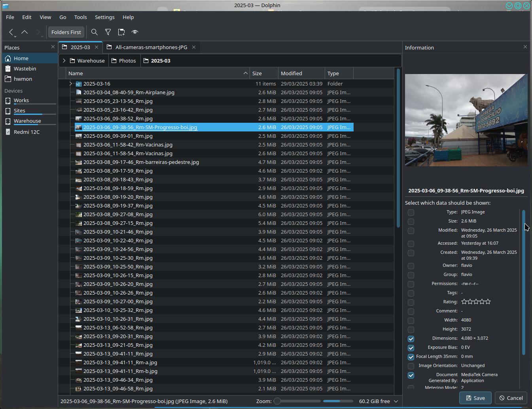Click the filter funnel icon
Screen dimensions: 532x409
pos(108,32)
